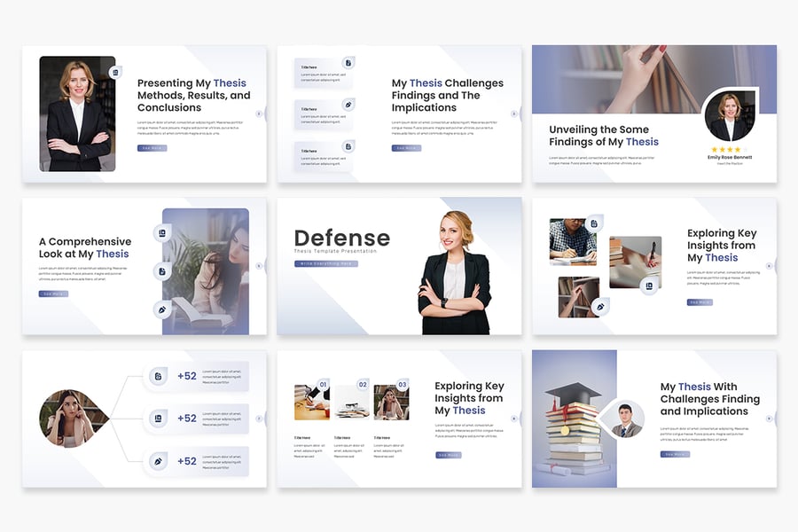Click the 01 number badge on the photo

pyautogui.click(x=323, y=385)
